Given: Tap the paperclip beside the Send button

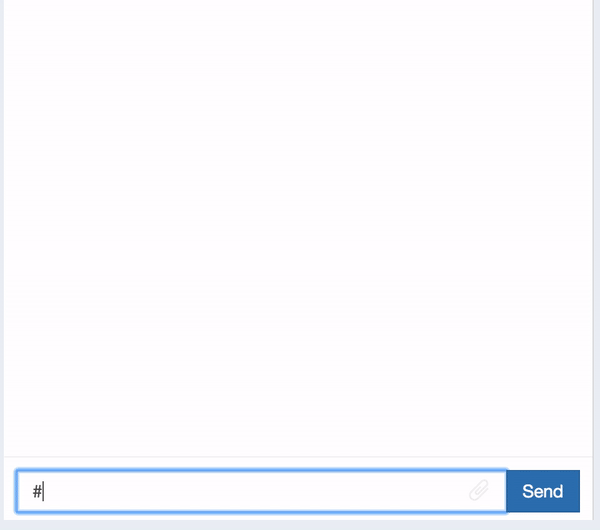Looking at the screenshot, I should [479, 490].
